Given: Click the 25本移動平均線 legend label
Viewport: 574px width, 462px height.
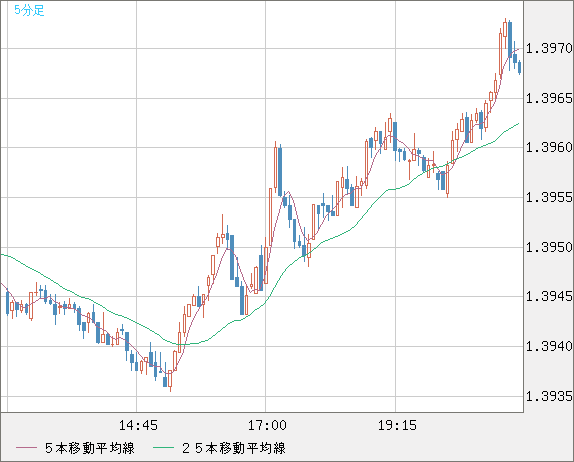Looking at the screenshot, I should [x=234, y=448].
